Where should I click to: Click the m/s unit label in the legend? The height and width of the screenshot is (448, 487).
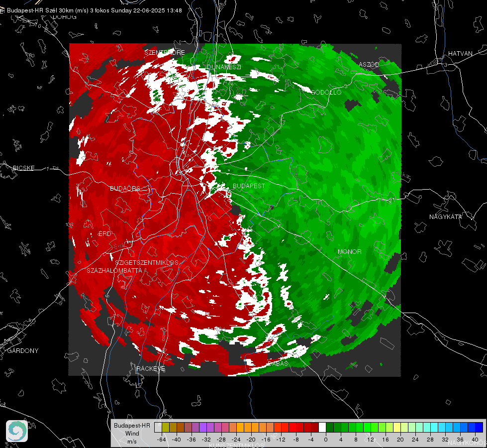coord(132,442)
